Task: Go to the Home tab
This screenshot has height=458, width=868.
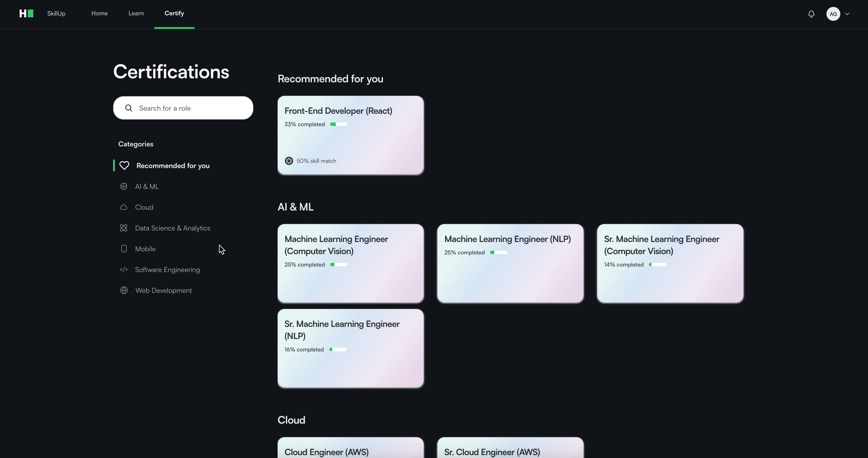Action: 99,14
